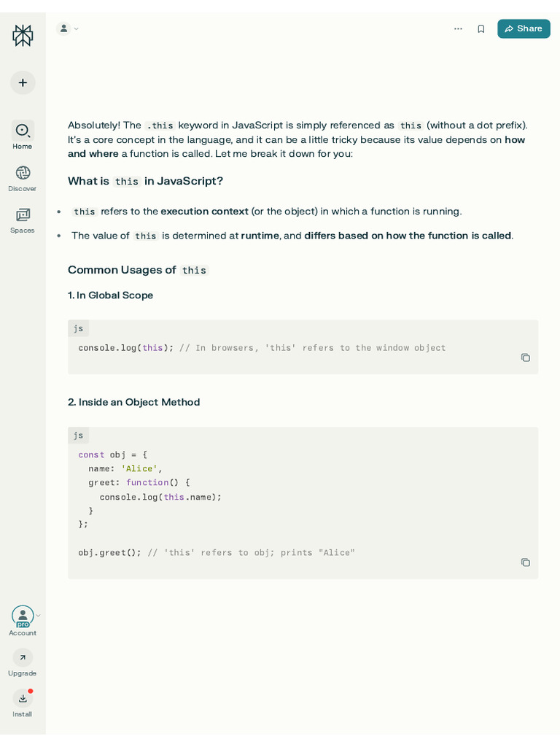Select the Home label in sidebar
This screenshot has height=747, width=560.
(x=23, y=147)
